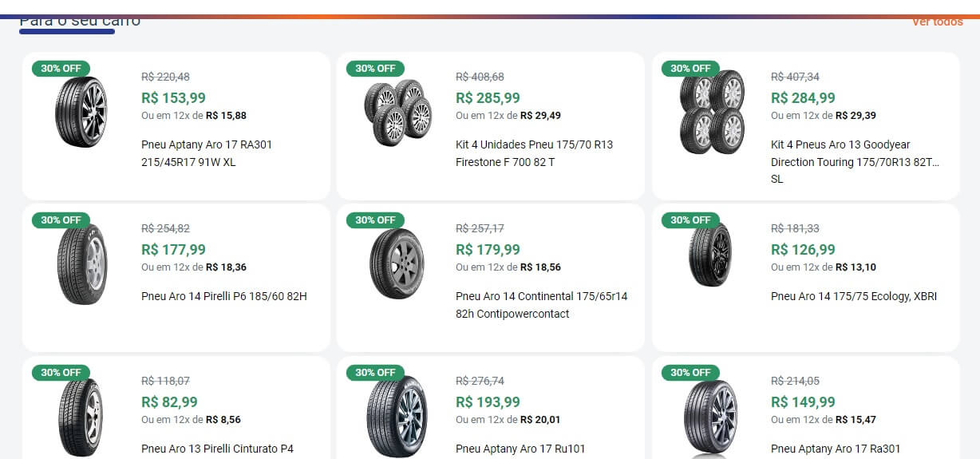The height and width of the screenshot is (459, 980).
Task: Click the R$ 153,99 price
Action: click(173, 98)
